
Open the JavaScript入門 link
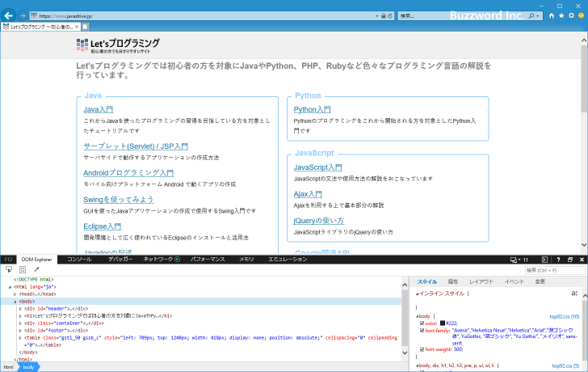(x=317, y=167)
